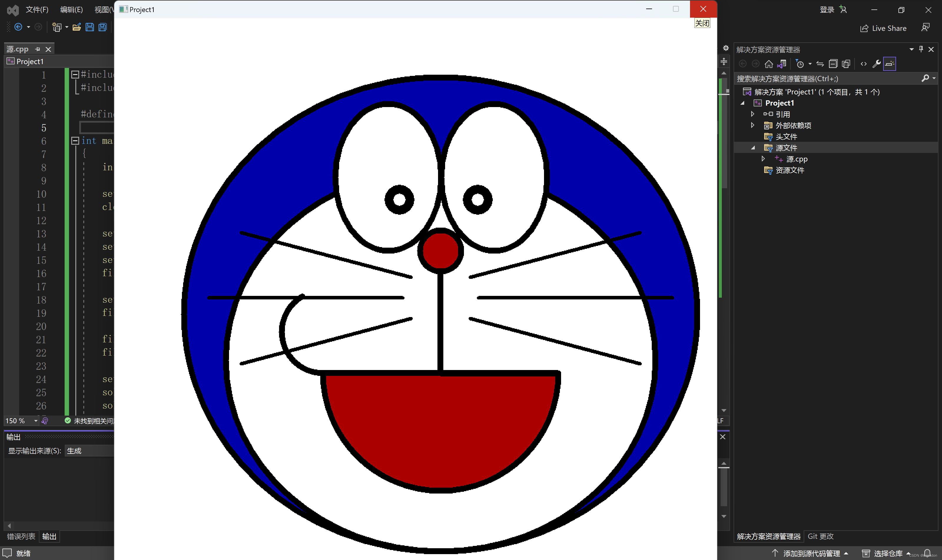Click the account badge icon beside 登录

[843, 9]
